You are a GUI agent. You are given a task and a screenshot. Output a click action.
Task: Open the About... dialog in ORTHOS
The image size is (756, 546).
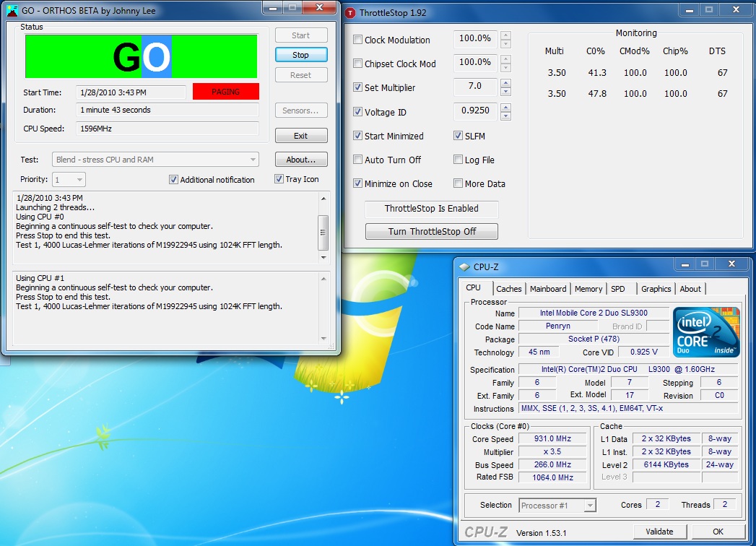click(x=301, y=159)
